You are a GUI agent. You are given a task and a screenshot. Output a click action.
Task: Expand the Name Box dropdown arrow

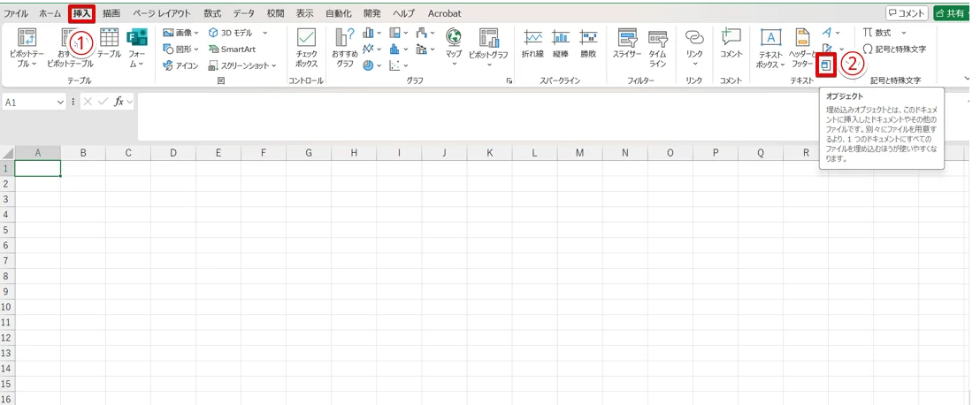[x=60, y=103]
